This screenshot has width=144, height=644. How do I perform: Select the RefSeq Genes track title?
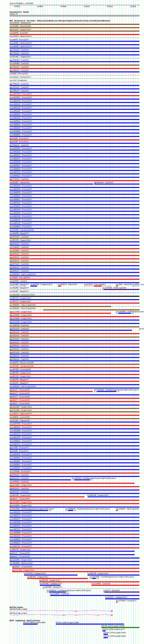point(16,607)
